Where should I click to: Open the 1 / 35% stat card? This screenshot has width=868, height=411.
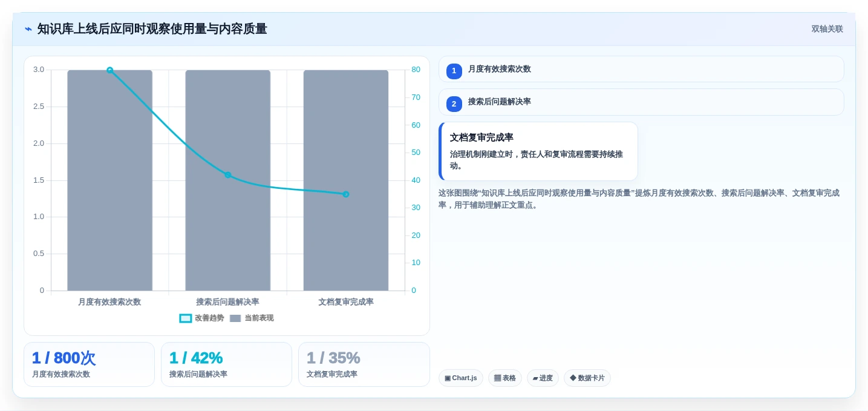364,364
